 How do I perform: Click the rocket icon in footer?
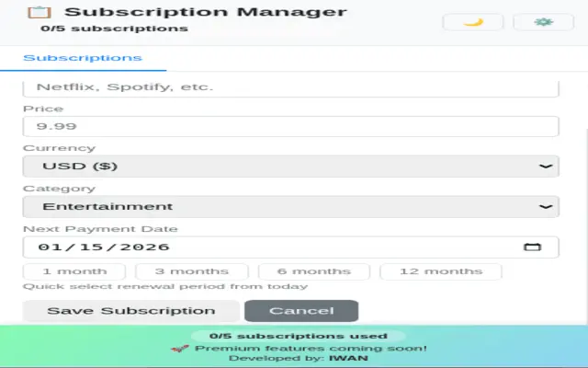[180, 349]
